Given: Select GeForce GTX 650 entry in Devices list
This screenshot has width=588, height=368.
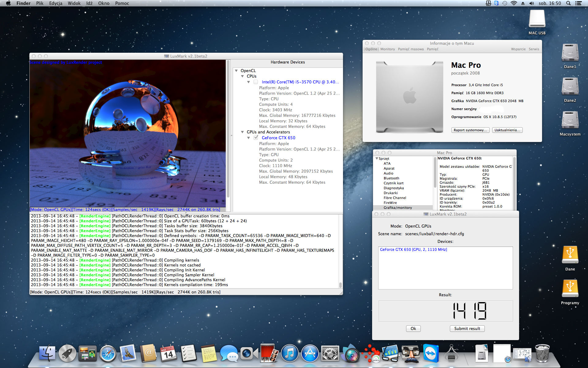Looking at the screenshot, I should [413, 250].
